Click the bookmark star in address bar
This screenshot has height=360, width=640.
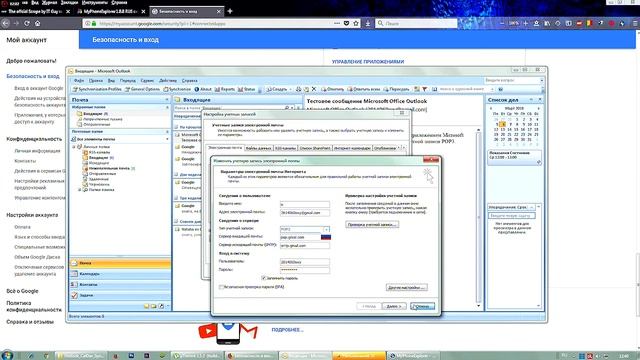click(356, 23)
